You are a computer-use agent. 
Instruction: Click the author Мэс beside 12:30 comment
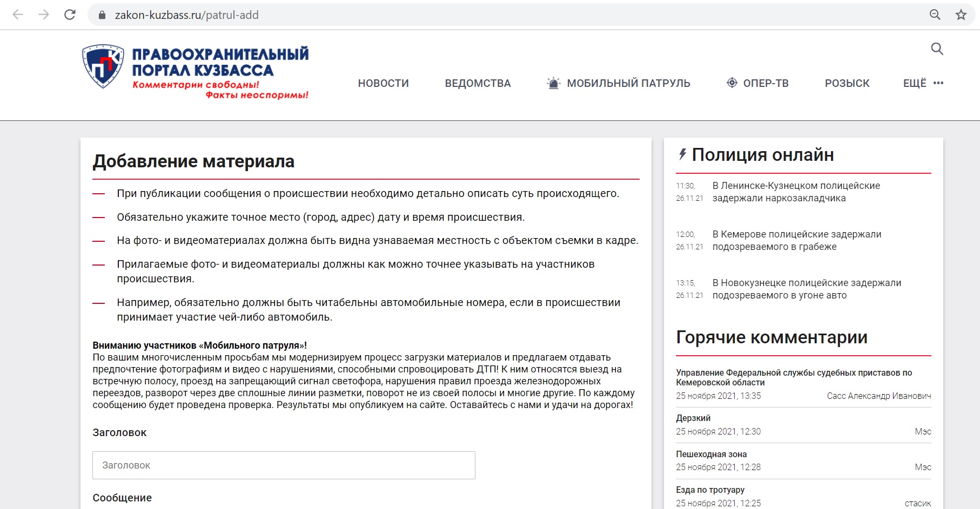[923, 431]
